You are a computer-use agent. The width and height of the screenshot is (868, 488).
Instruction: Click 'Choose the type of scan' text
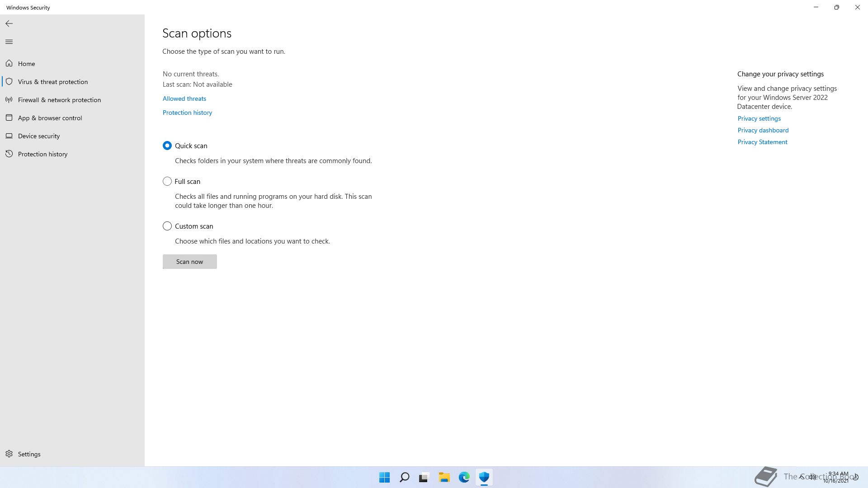point(224,52)
